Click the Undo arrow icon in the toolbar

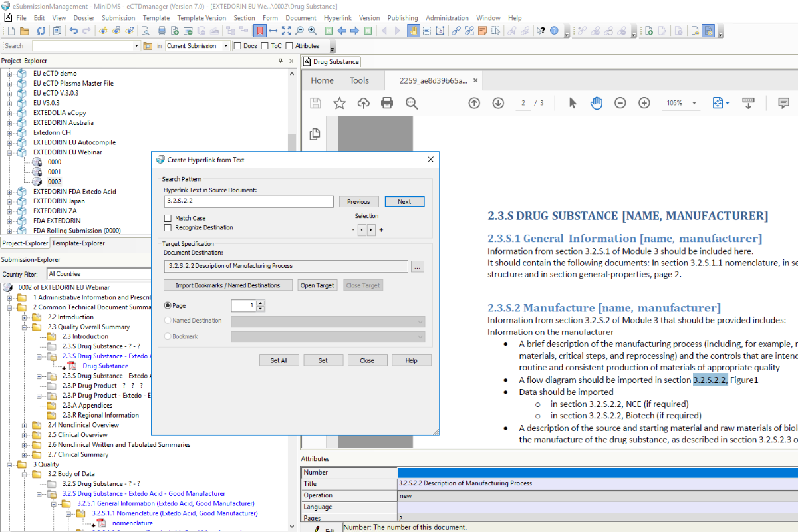pos(74,30)
